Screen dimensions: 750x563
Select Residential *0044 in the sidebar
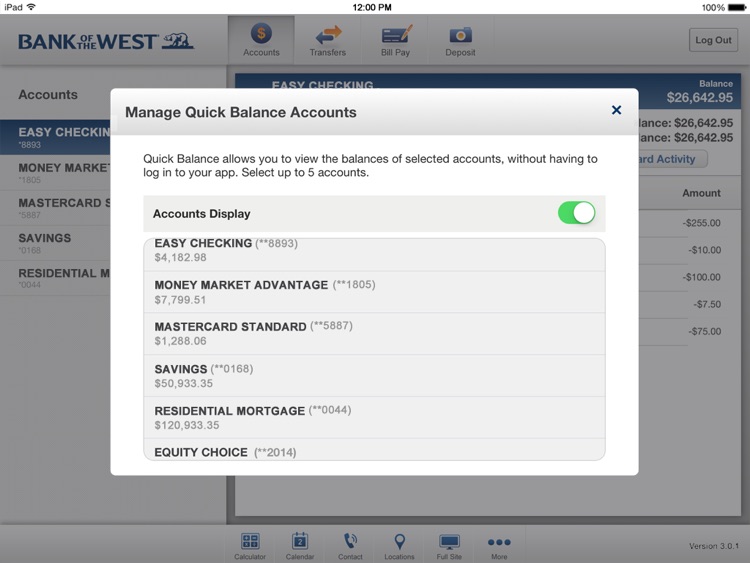coord(55,278)
